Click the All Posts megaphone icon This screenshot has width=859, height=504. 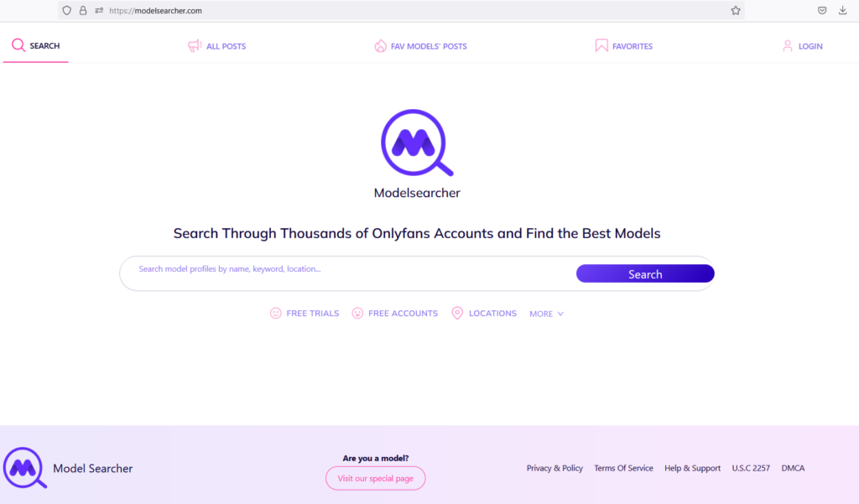[195, 45]
